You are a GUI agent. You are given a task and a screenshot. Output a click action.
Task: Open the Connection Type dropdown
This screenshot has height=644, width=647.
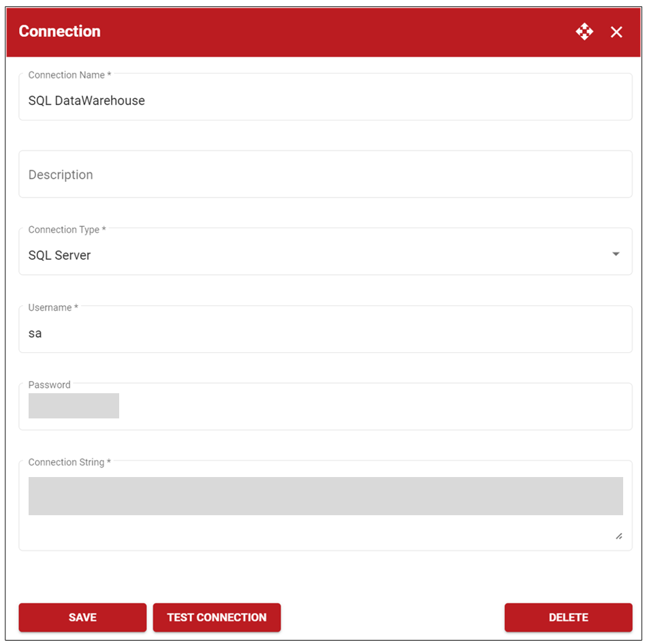point(325,251)
